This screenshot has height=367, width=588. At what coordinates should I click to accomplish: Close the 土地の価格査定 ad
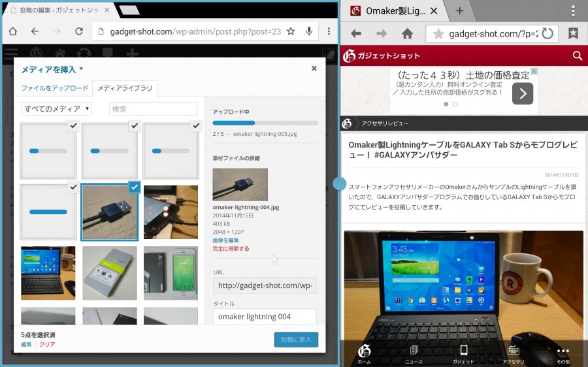click(x=534, y=71)
